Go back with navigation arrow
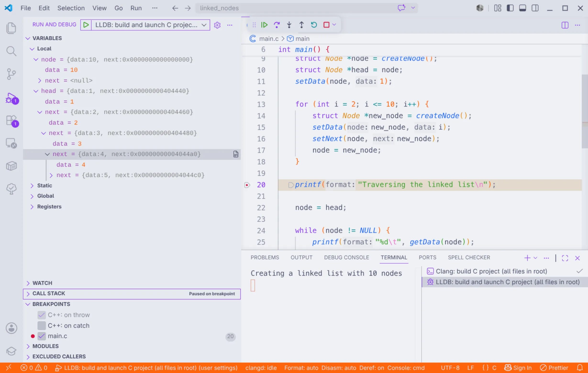 coord(175,8)
